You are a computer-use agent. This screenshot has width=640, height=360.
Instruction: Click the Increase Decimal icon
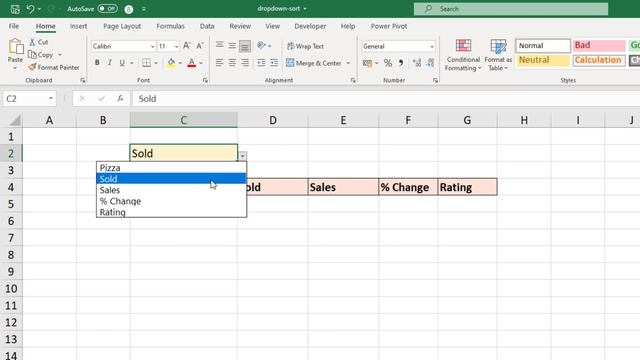tap(417, 63)
